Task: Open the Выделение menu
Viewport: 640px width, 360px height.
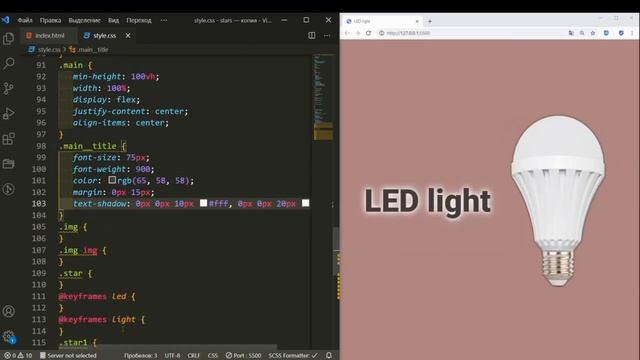Action: coord(84,20)
